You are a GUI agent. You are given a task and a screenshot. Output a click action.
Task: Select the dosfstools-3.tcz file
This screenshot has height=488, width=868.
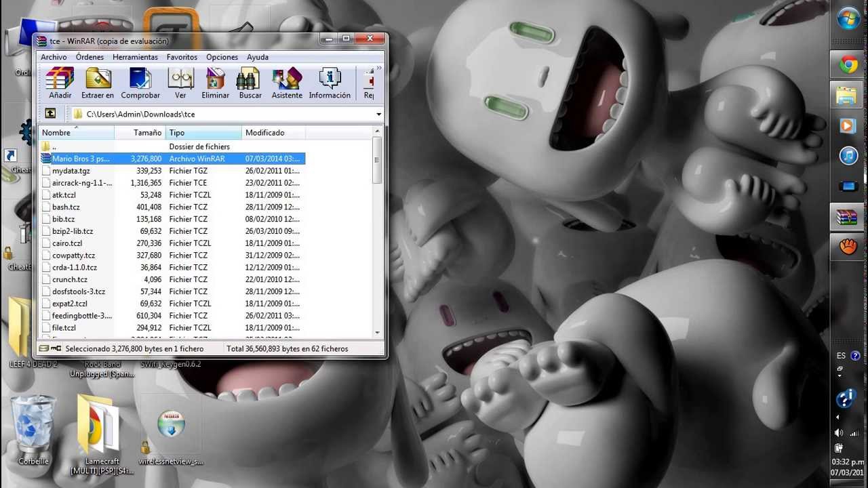pos(172,291)
